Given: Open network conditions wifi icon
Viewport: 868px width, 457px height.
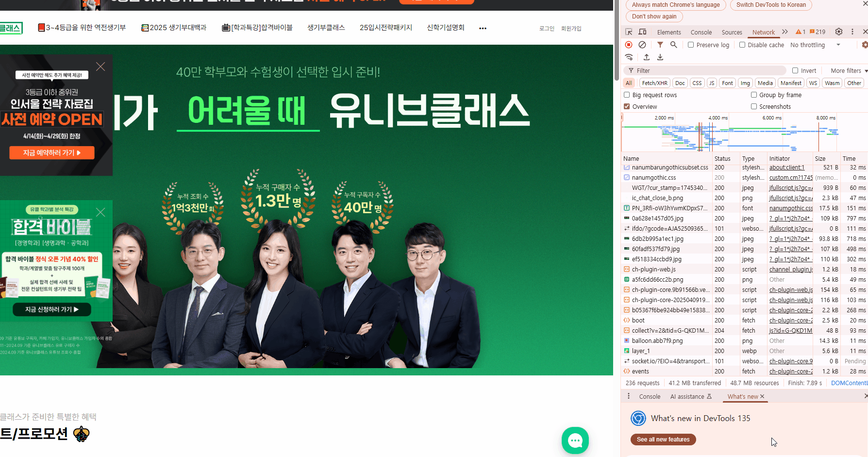Looking at the screenshot, I should (629, 57).
